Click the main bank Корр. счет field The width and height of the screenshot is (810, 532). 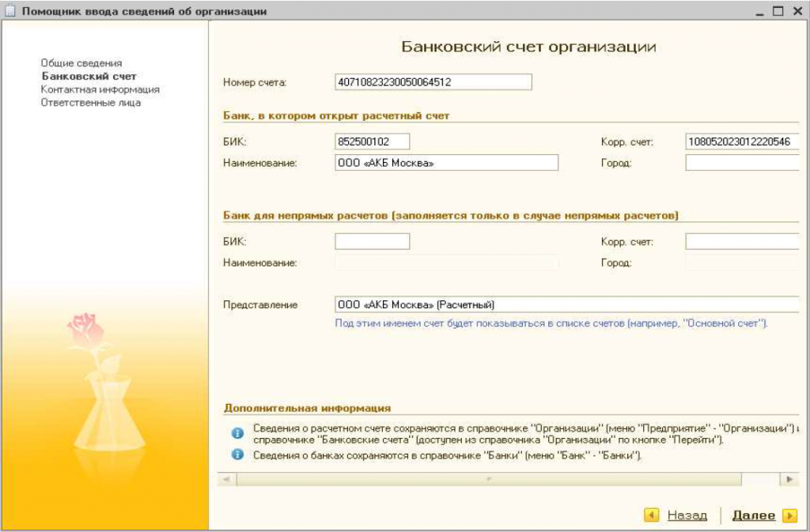(742, 141)
